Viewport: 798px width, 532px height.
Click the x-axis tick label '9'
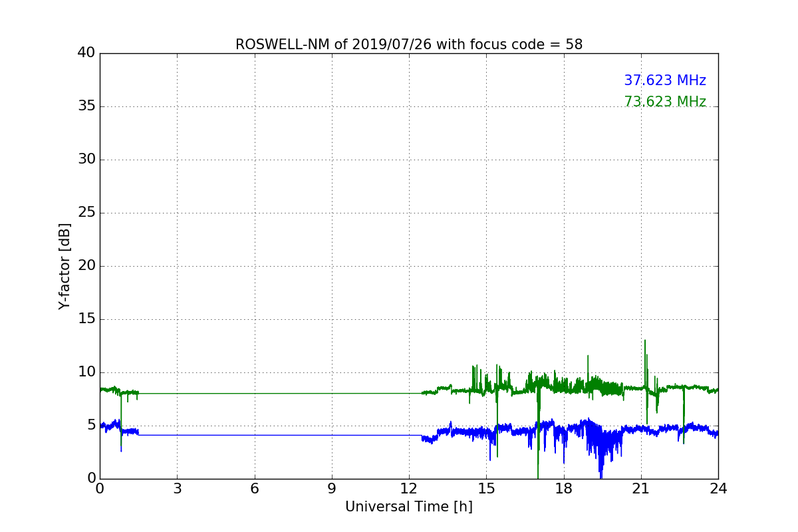[332, 489]
